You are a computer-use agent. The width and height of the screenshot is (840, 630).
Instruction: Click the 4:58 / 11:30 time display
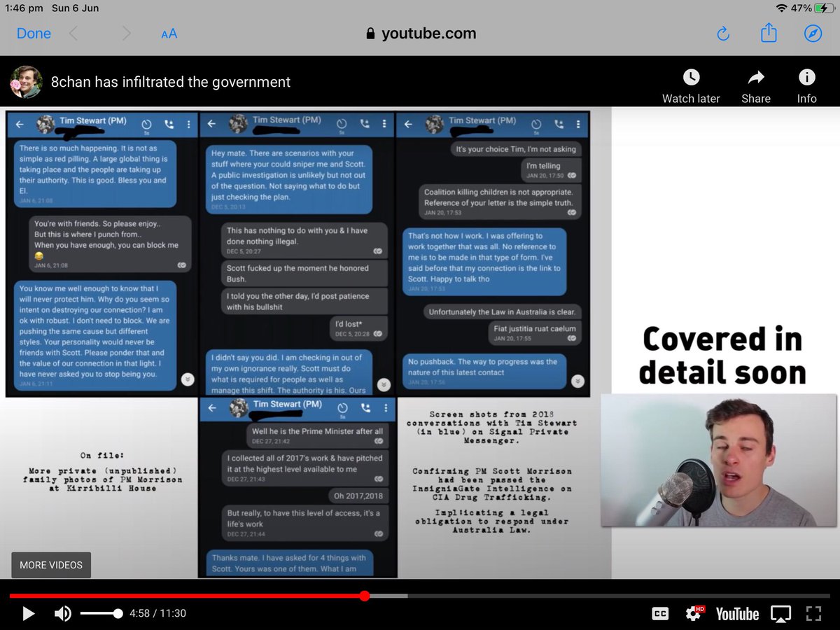click(x=157, y=614)
